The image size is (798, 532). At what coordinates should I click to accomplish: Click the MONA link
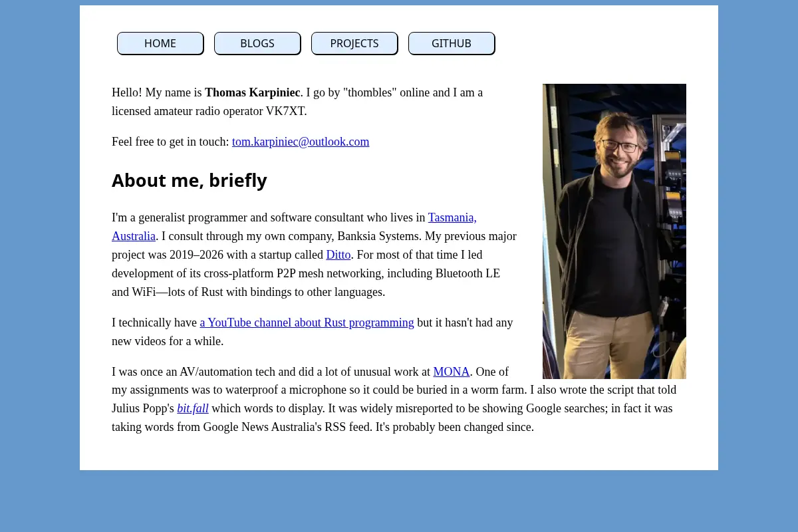coord(452,372)
